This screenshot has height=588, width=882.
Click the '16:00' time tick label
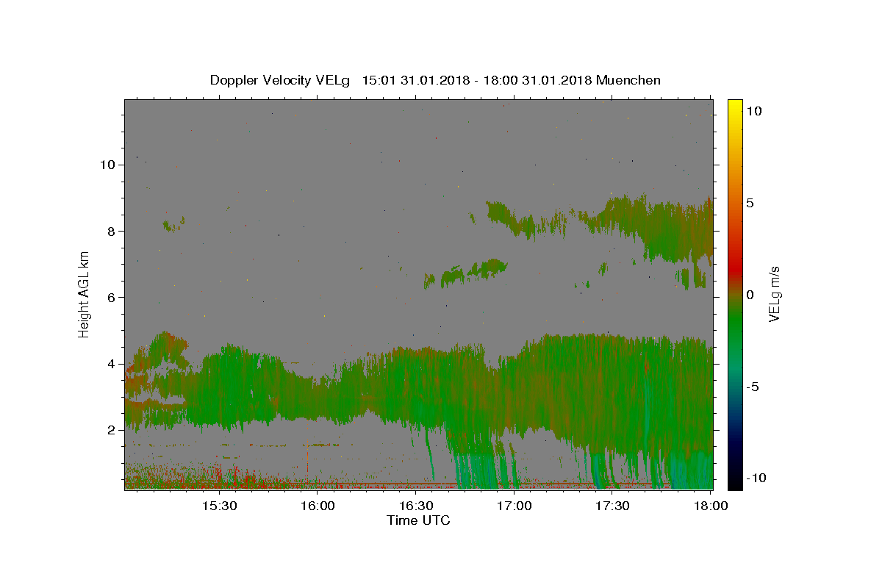pyautogui.click(x=317, y=506)
